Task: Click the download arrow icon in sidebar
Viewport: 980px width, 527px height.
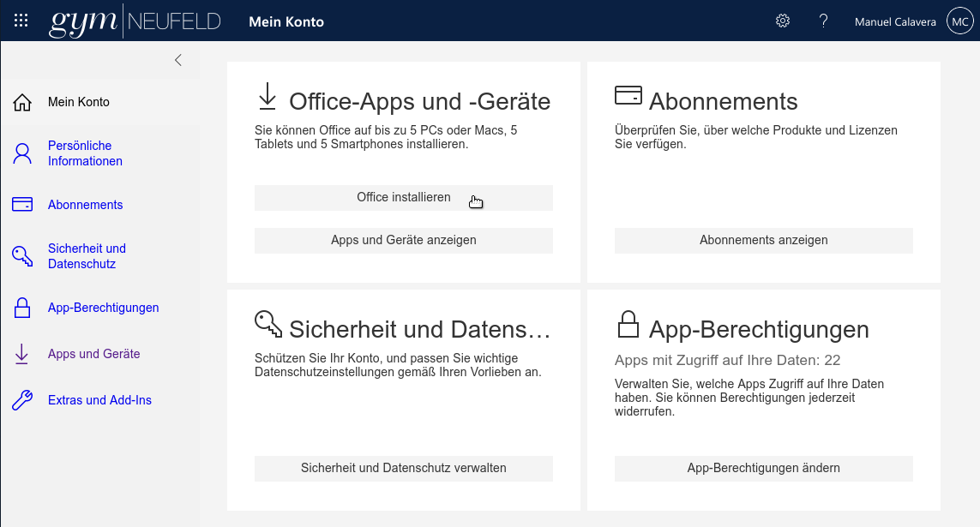Action: point(22,354)
